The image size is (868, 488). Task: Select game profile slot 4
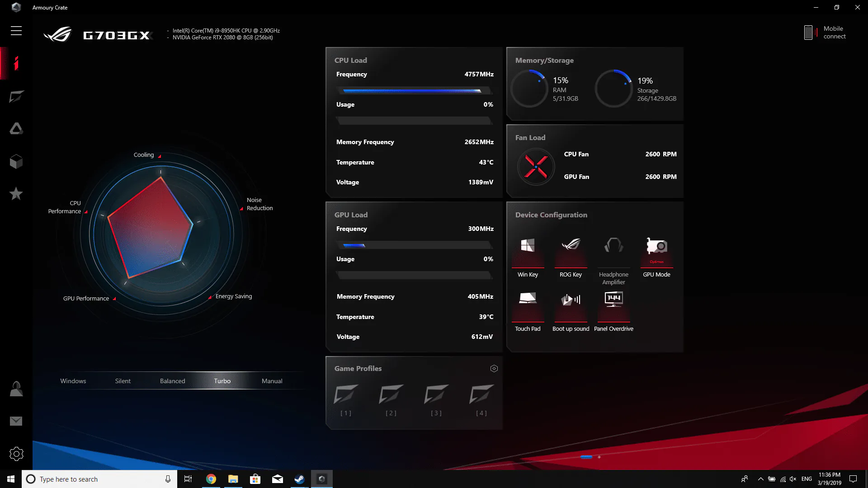(481, 400)
